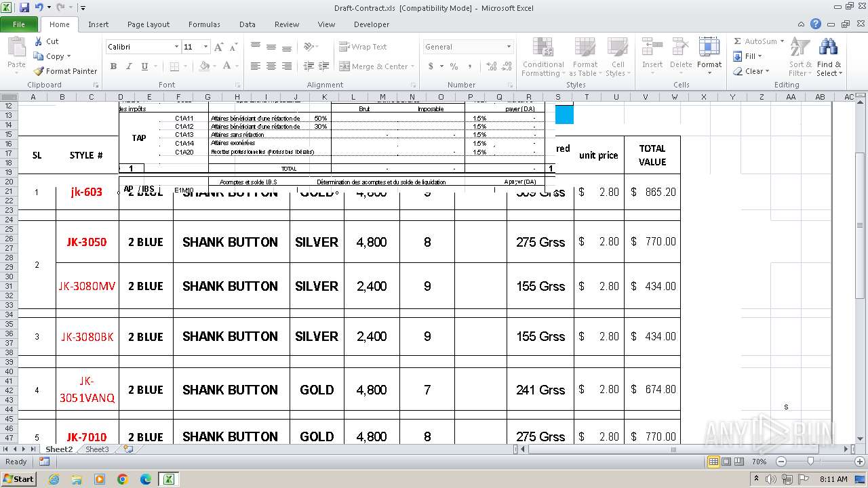Open Microsoft Excel Help question mark
The width and height of the screenshot is (868, 488).
click(816, 24)
